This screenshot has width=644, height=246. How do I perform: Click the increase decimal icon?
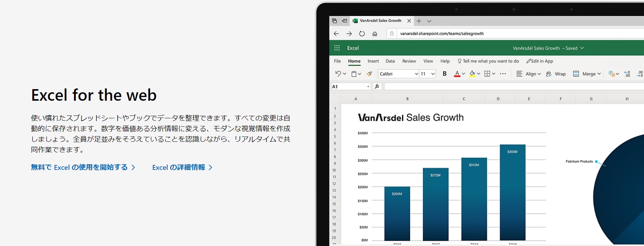coord(628,74)
